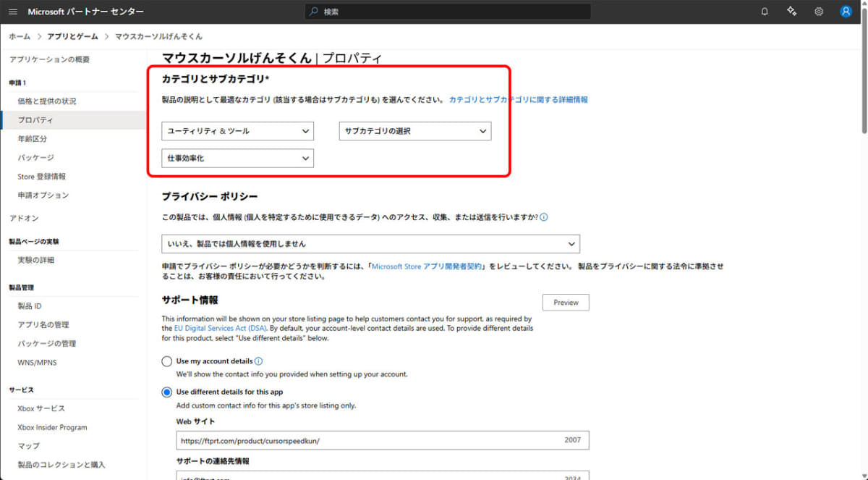868x480 pixels.
Task: Click the 検索 search box
Action: coord(447,12)
